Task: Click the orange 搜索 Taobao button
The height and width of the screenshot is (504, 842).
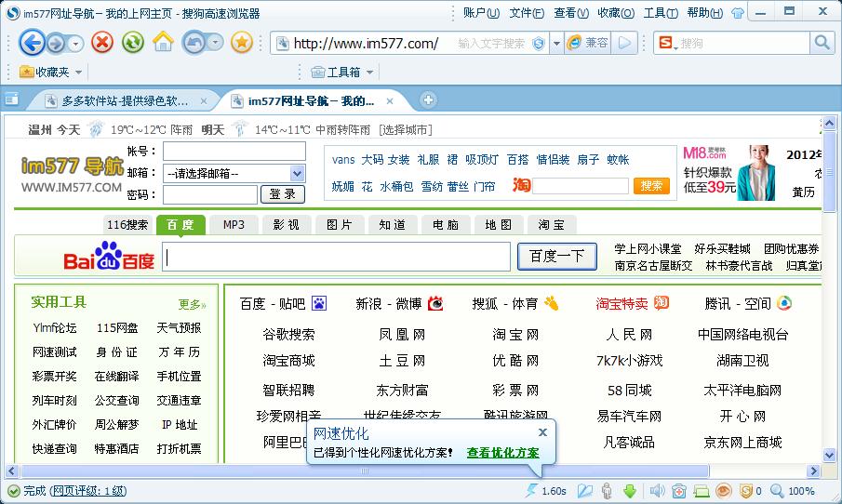Action: click(x=651, y=186)
